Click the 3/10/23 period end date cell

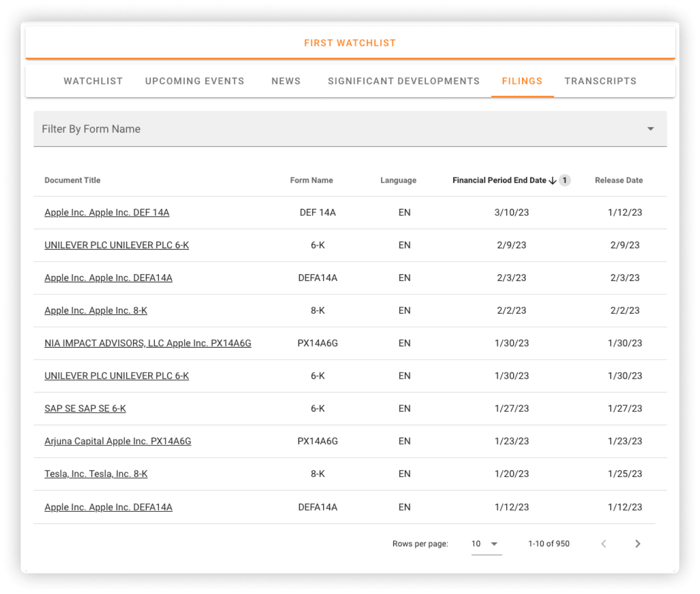point(512,213)
